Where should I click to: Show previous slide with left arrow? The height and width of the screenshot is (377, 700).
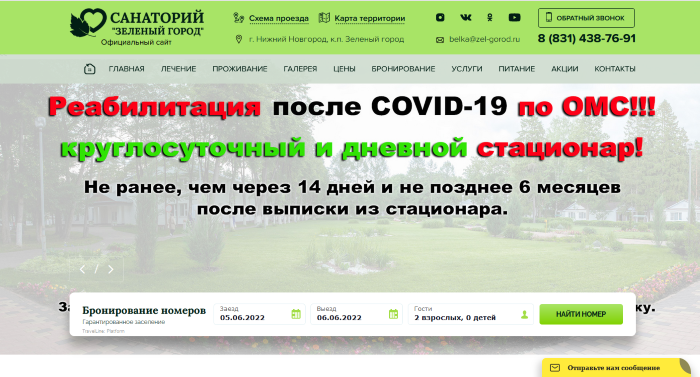click(82, 269)
